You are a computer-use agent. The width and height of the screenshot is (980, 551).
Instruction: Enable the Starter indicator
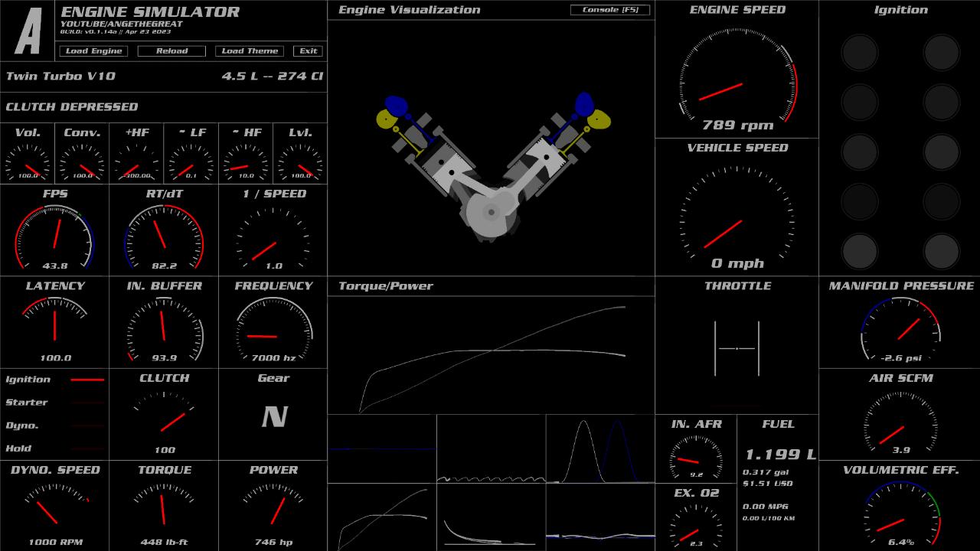coord(87,403)
